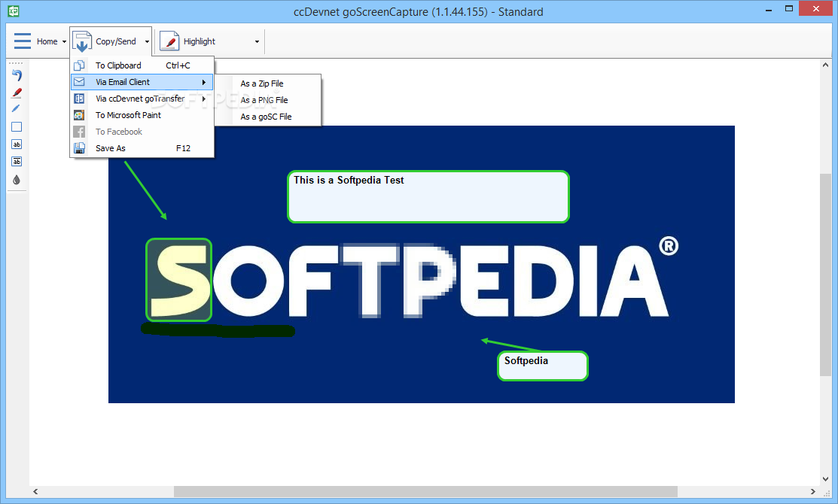838x504 pixels.
Task: Click the vertical scrollbar thumb
Action: coord(826,275)
